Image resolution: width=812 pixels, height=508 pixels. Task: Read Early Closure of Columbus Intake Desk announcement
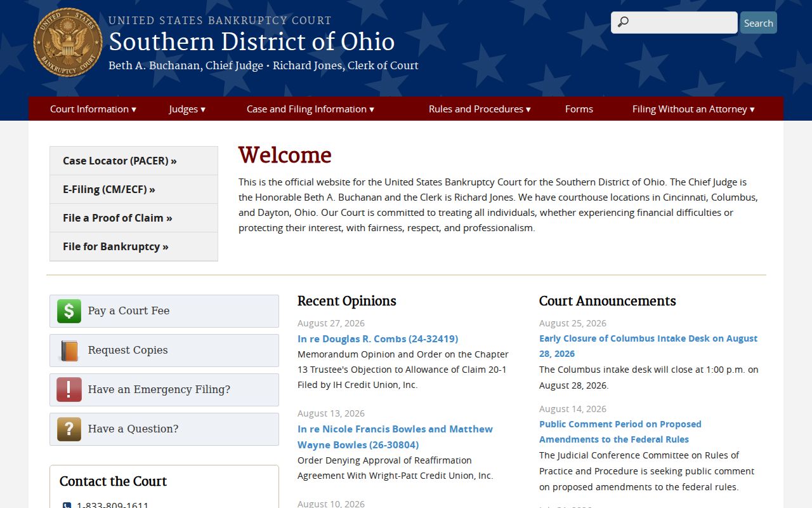pyautogui.click(x=648, y=346)
